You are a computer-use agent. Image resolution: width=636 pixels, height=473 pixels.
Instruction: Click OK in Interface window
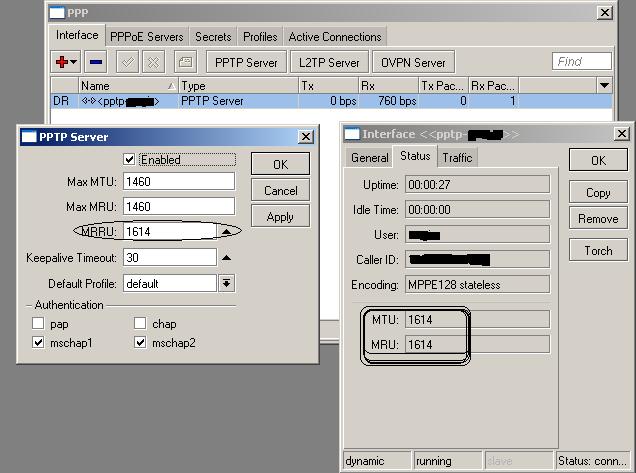coord(598,160)
